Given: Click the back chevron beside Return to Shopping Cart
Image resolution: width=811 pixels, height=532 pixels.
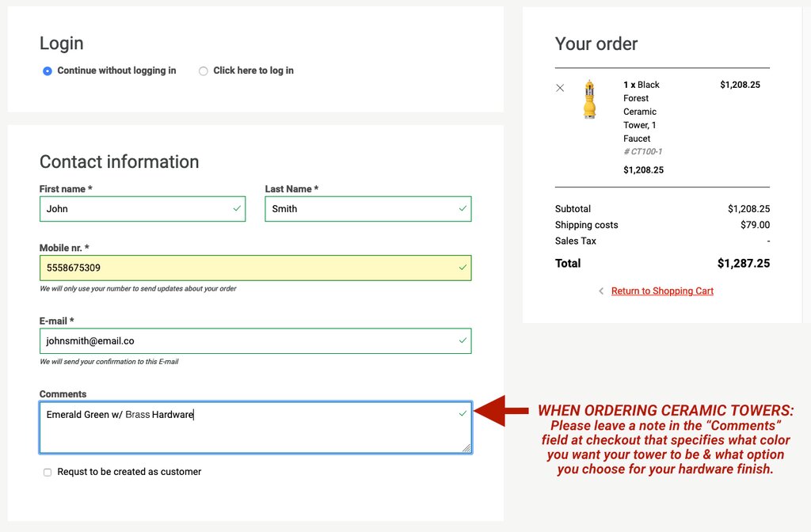Looking at the screenshot, I should (601, 291).
